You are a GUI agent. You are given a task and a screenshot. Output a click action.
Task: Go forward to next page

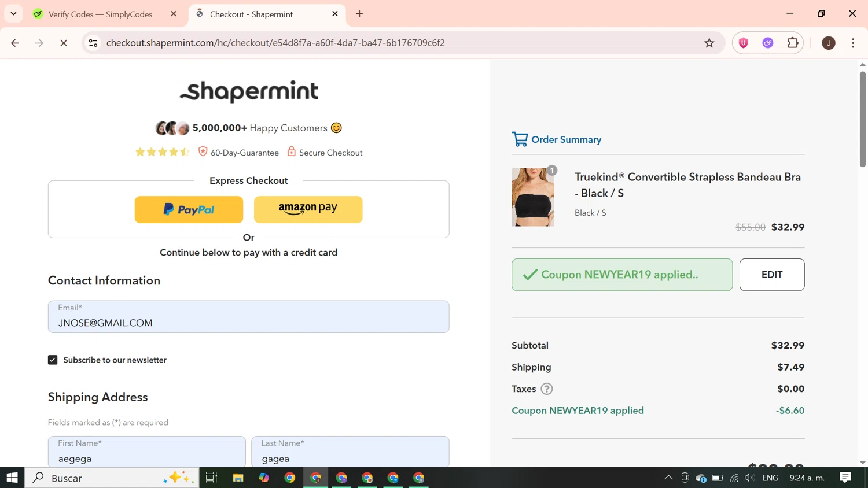(39, 43)
